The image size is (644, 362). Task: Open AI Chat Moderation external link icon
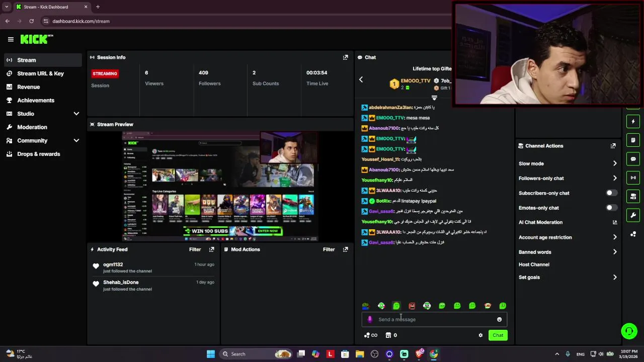(614, 222)
